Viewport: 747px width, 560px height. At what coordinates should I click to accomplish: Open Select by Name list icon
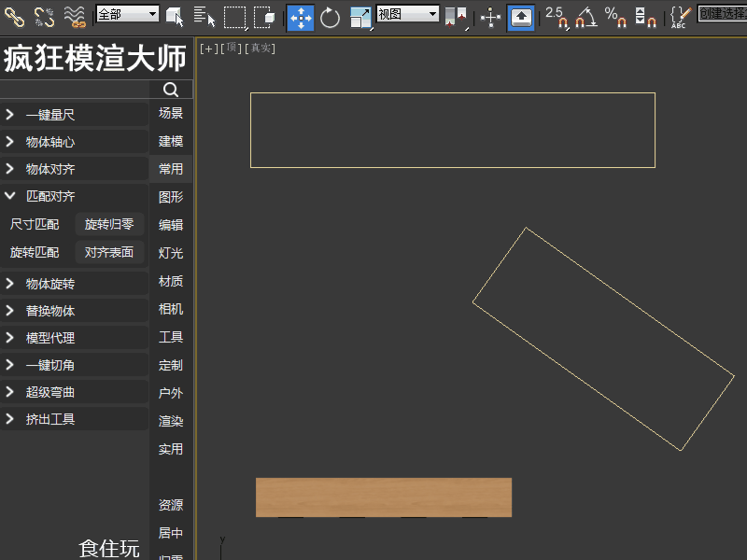(x=204, y=17)
